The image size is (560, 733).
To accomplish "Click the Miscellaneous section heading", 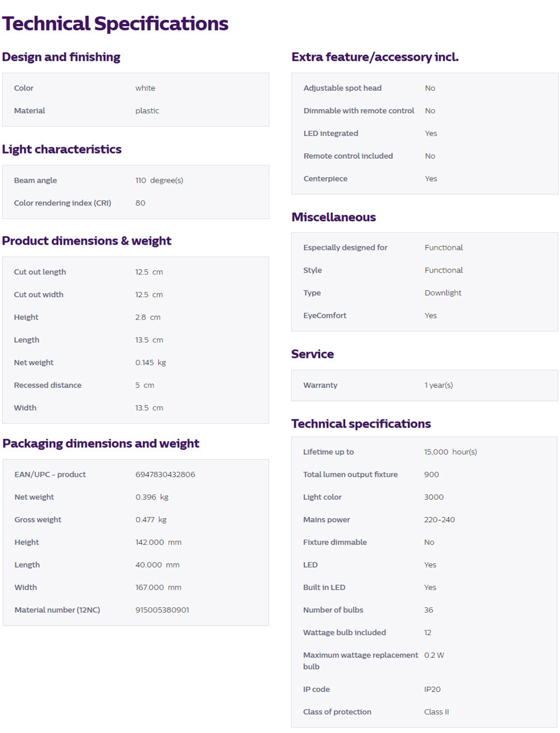I will pyautogui.click(x=334, y=217).
